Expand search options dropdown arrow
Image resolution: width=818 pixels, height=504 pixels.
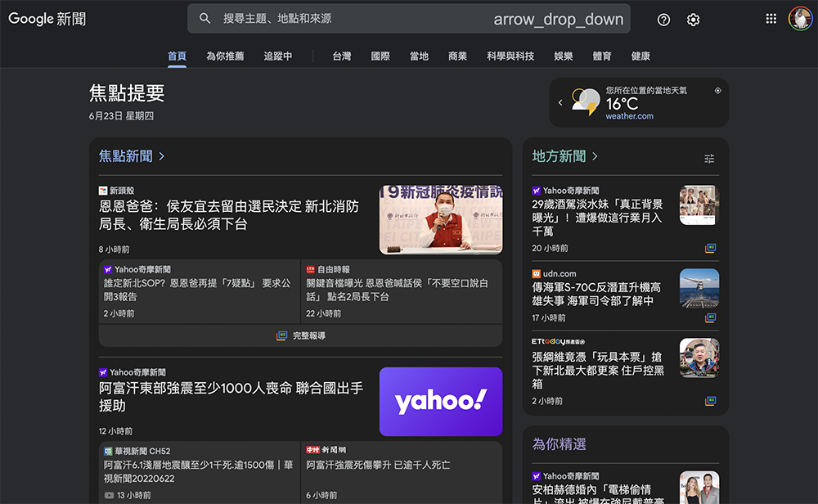[x=558, y=20]
